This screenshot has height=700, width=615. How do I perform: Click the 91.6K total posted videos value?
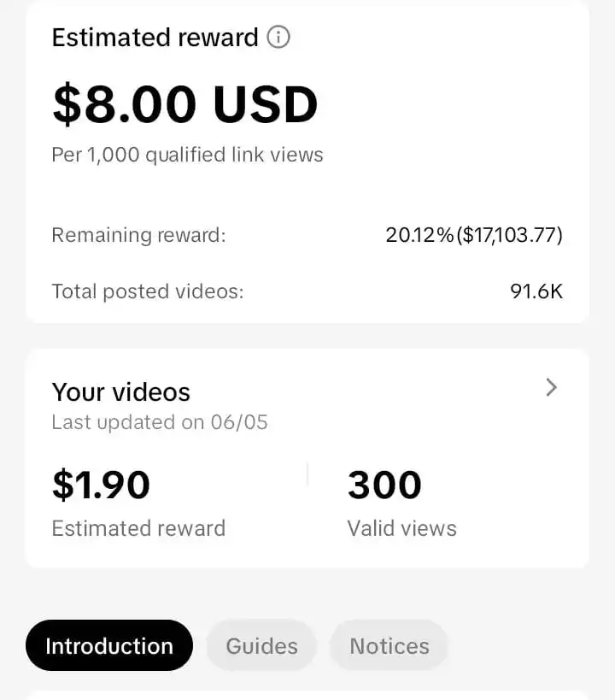(x=536, y=291)
